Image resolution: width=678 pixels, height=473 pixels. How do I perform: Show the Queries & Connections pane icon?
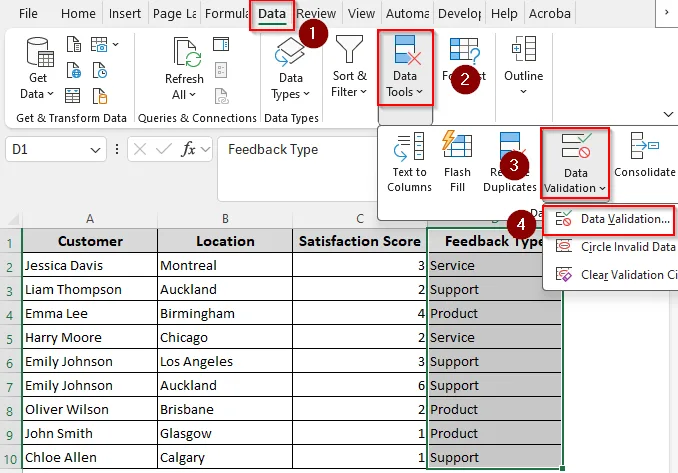[221, 44]
